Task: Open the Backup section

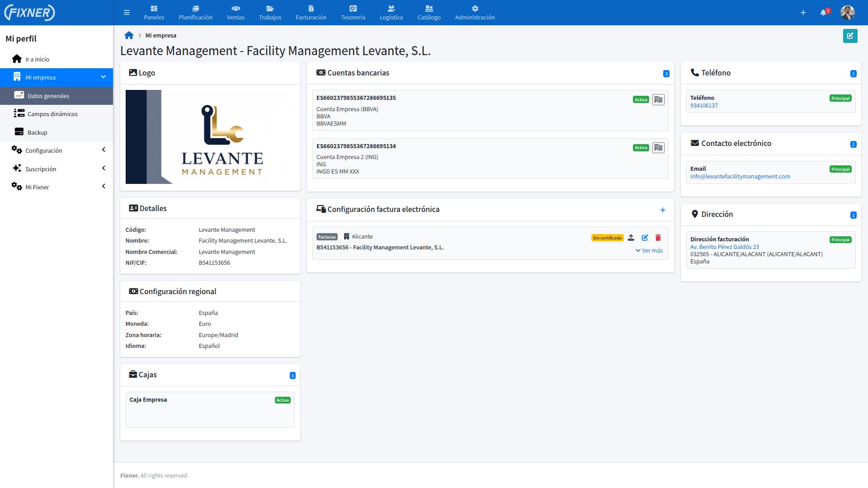Action: [57, 132]
